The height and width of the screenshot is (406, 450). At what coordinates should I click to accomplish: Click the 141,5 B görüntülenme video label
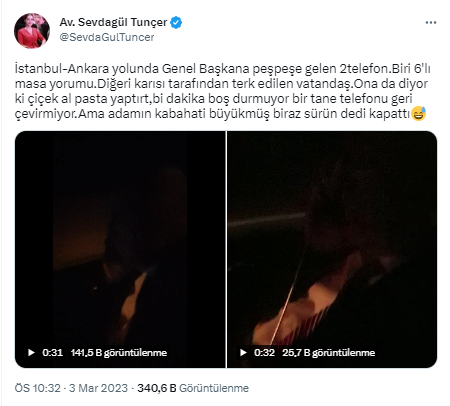pyautogui.click(x=119, y=353)
